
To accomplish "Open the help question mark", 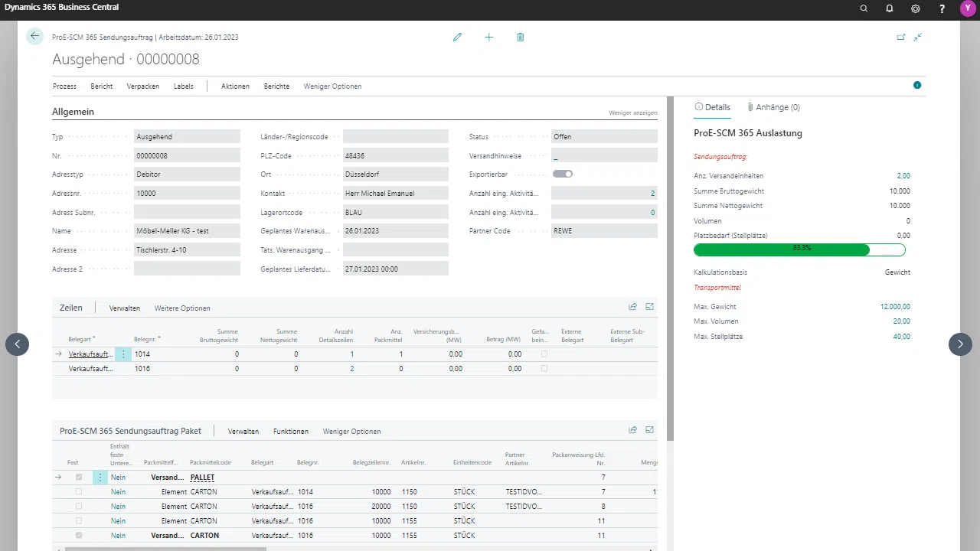I will point(942,9).
